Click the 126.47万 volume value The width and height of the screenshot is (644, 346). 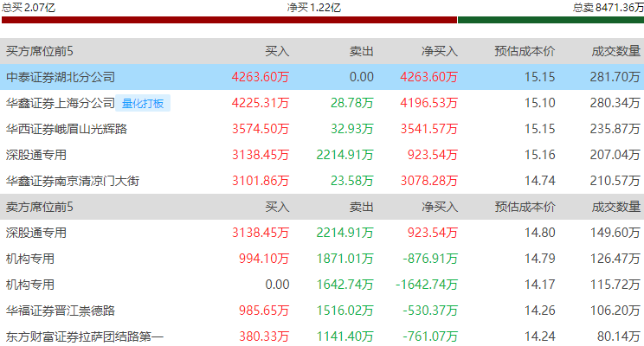click(x=615, y=259)
